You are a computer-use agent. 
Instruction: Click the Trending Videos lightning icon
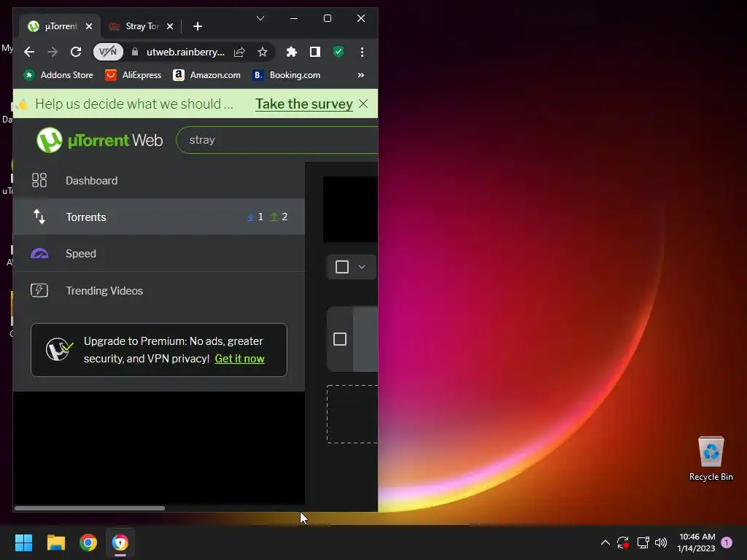[x=39, y=290]
